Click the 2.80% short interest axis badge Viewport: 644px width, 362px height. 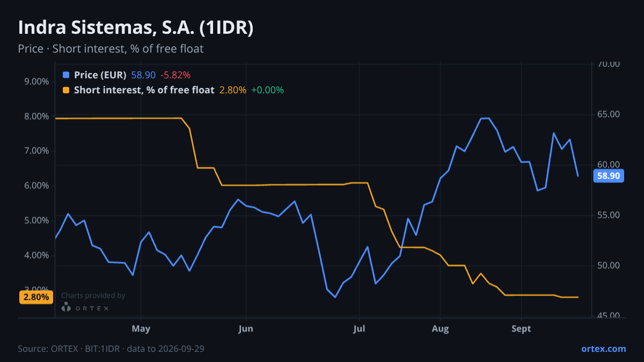pyautogui.click(x=36, y=297)
